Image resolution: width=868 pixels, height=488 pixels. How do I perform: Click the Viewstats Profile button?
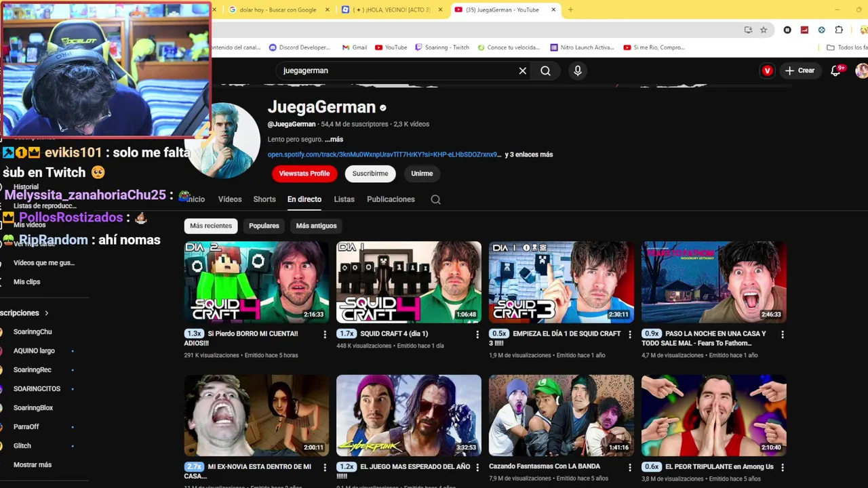pyautogui.click(x=304, y=174)
